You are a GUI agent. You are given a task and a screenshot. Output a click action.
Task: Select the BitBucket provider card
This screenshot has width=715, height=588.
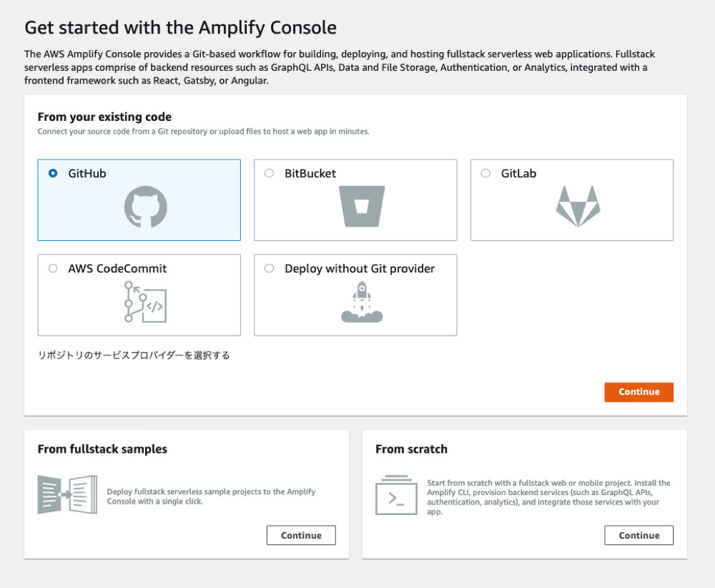[x=355, y=199]
